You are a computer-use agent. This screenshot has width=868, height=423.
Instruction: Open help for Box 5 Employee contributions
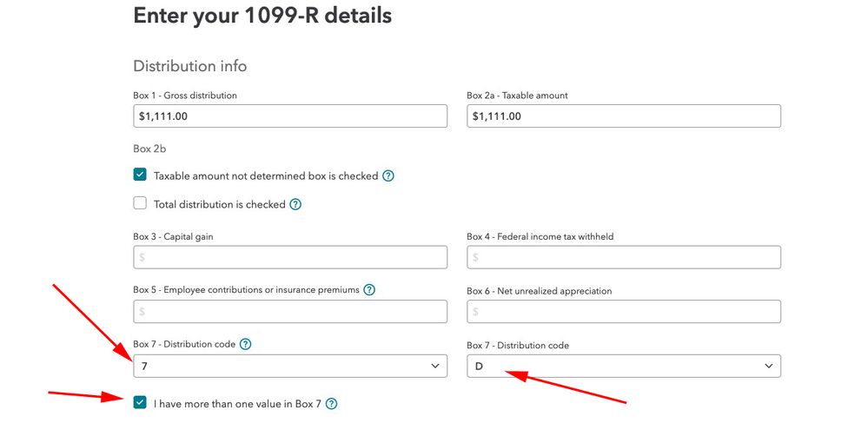pyautogui.click(x=369, y=289)
